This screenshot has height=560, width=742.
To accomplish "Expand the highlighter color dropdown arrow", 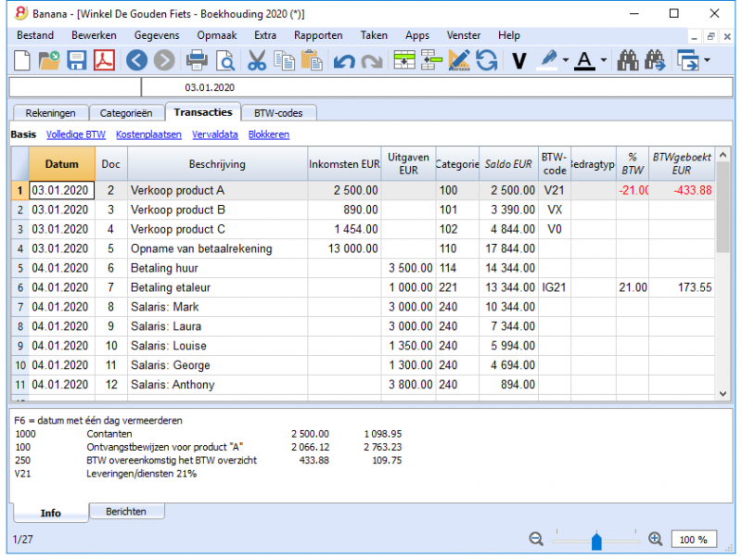I will (566, 60).
